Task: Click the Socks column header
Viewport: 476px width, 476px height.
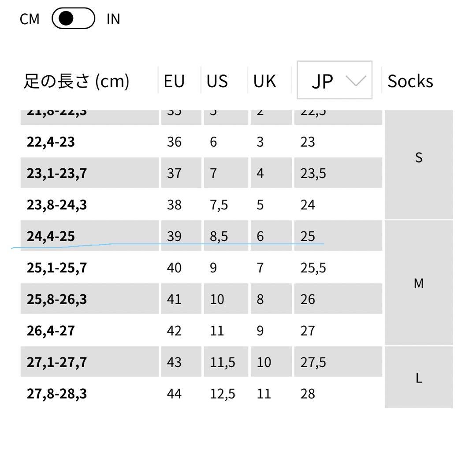Action: [x=410, y=81]
